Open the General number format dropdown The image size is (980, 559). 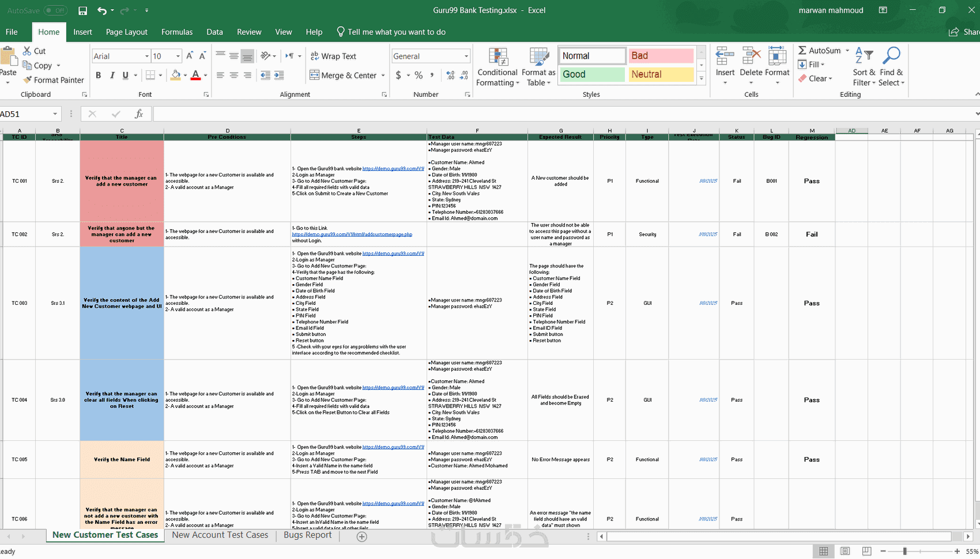coord(466,56)
